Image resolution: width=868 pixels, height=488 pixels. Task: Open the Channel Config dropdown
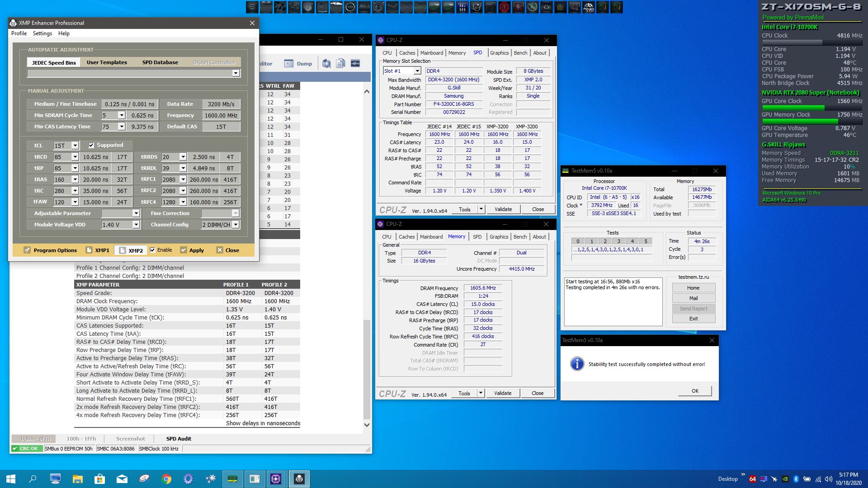pyautogui.click(x=236, y=225)
